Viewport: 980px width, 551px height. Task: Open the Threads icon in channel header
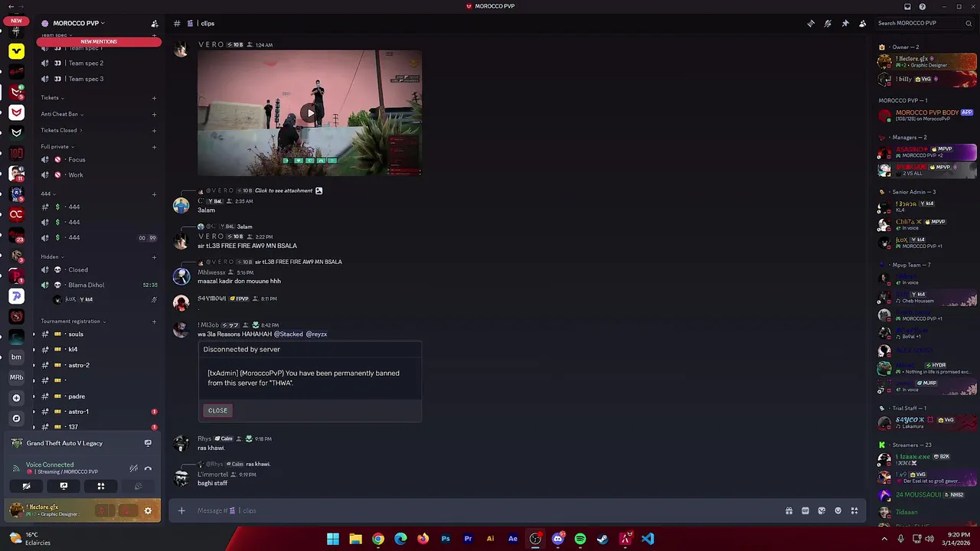click(811, 23)
